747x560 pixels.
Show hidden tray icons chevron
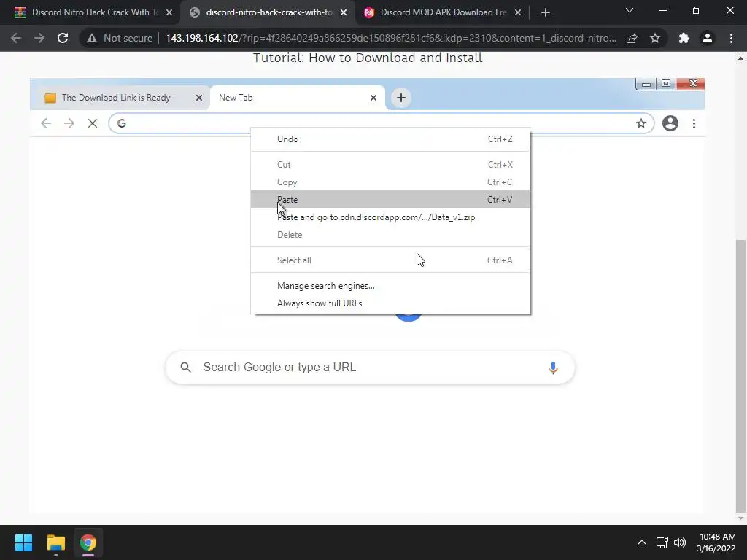[x=642, y=542]
